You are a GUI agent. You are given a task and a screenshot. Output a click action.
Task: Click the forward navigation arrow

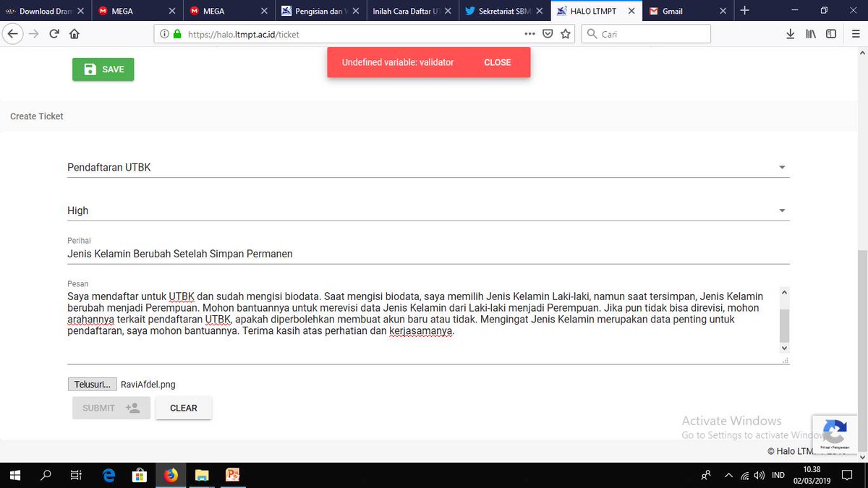(33, 34)
